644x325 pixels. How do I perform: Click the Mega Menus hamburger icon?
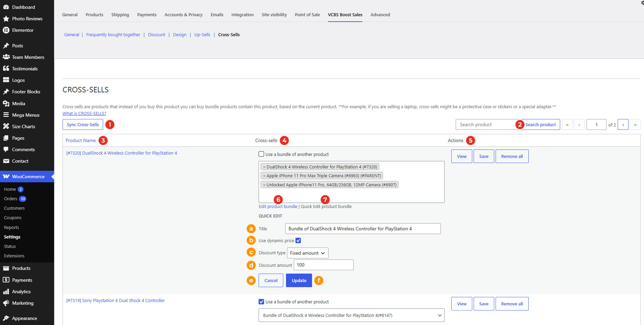pos(6,115)
